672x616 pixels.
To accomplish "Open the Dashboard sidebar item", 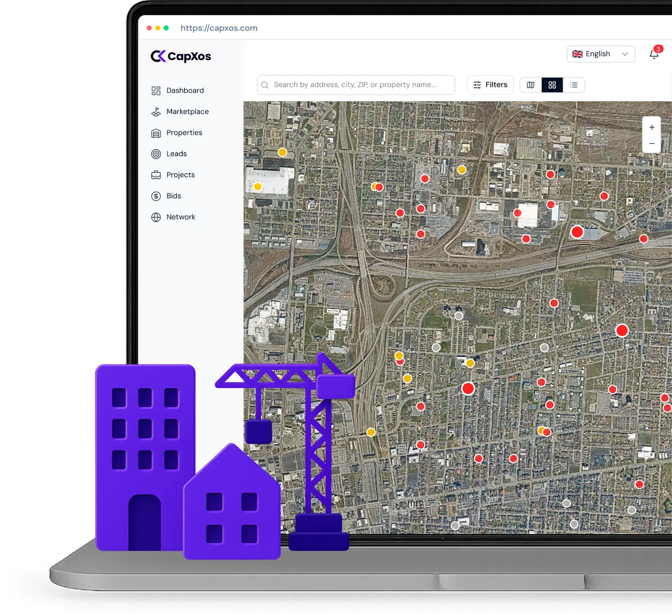I will click(177, 91).
